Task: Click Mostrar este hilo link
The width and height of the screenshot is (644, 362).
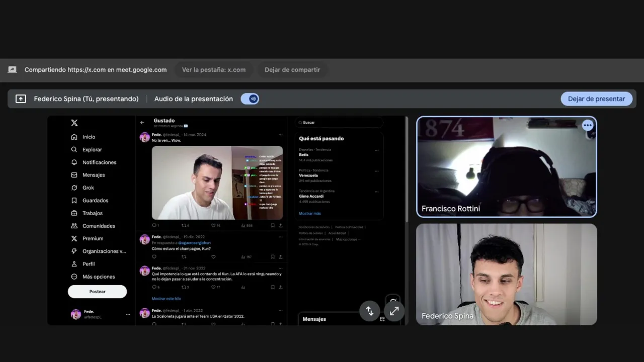Action: [x=167, y=299]
